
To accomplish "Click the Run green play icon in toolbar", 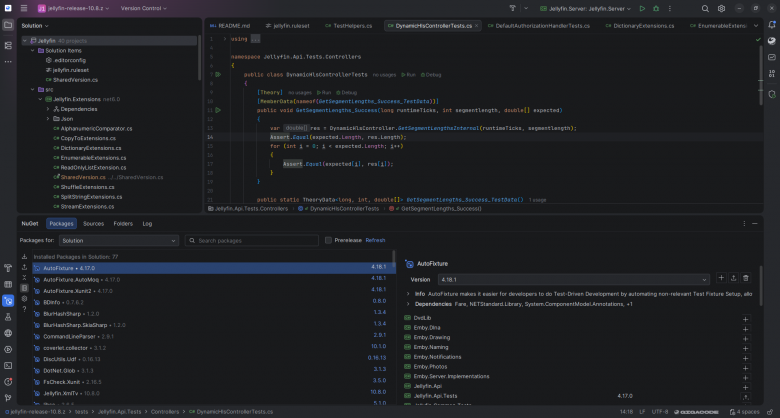I will [x=642, y=8].
